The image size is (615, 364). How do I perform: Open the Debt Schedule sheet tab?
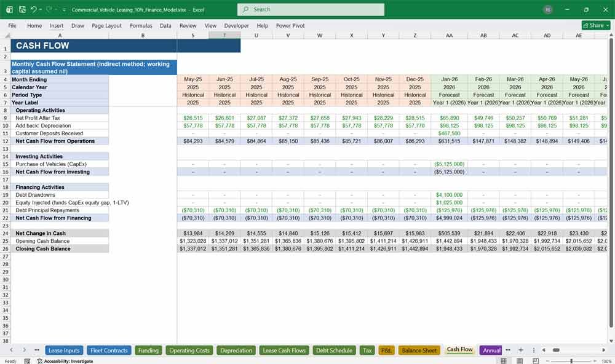click(x=335, y=350)
